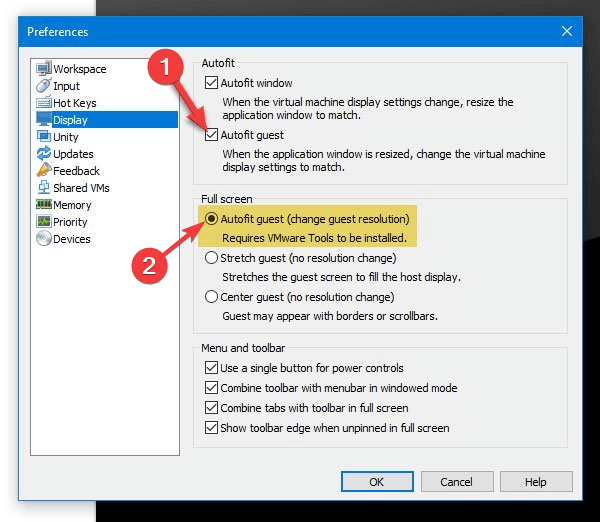Open the Workspace preferences category
This screenshot has width=600, height=522.
80,69
